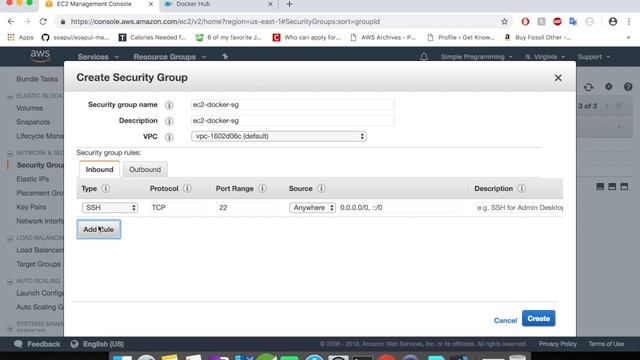
Task: Click the AWS logo home icon
Action: pos(40,56)
